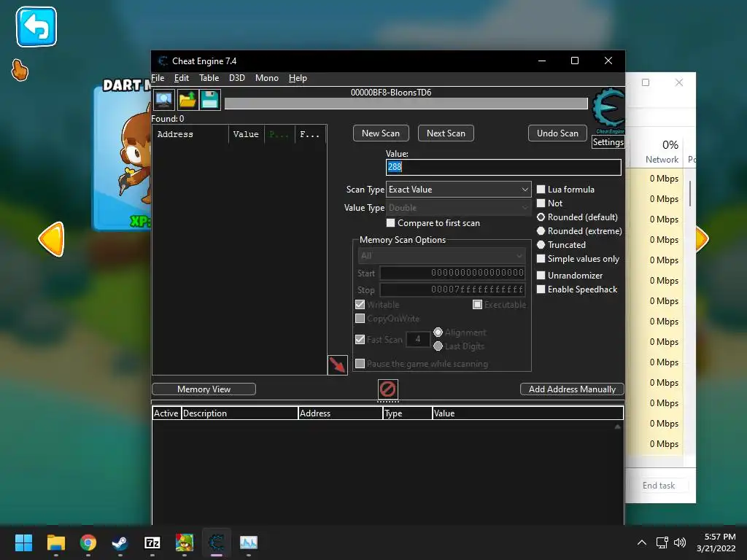The height and width of the screenshot is (560, 747).
Task: Open the Edit menu
Action: point(182,78)
